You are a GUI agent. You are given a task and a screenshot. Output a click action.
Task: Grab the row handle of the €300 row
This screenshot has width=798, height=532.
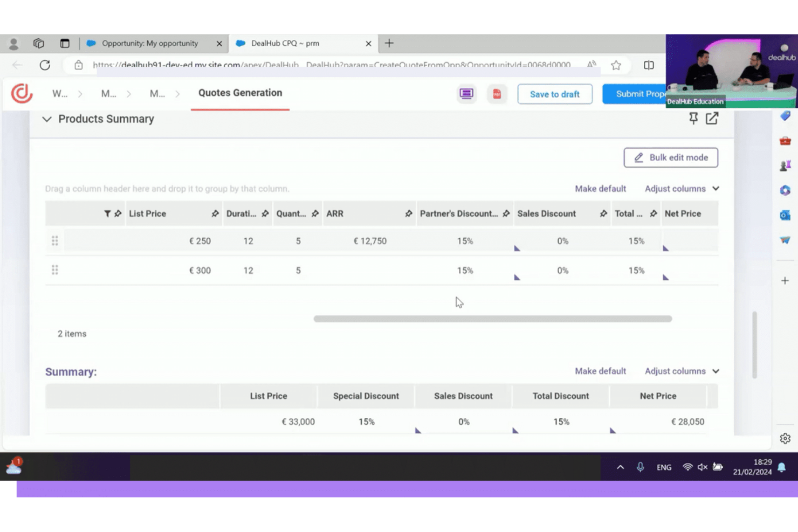click(x=55, y=270)
